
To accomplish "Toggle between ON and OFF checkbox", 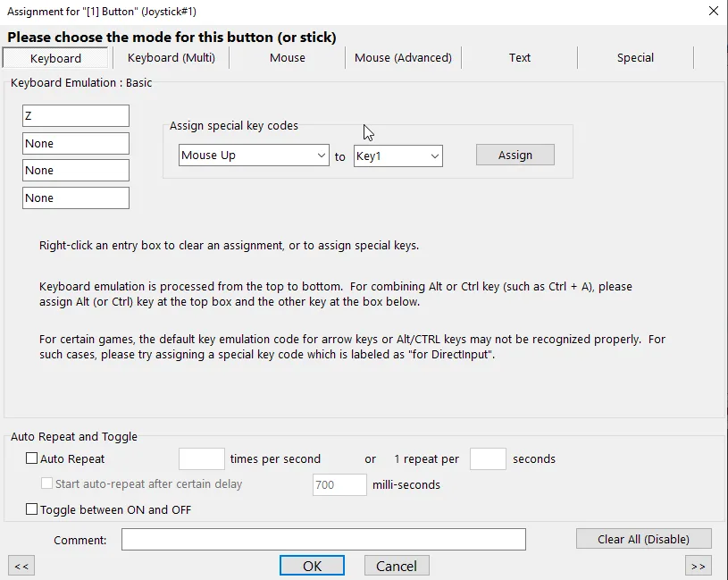I will click(x=32, y=509).
